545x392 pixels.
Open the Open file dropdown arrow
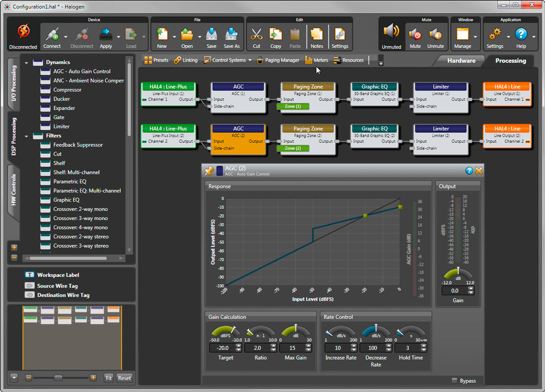pyautogui.click(x=200, y=37)
